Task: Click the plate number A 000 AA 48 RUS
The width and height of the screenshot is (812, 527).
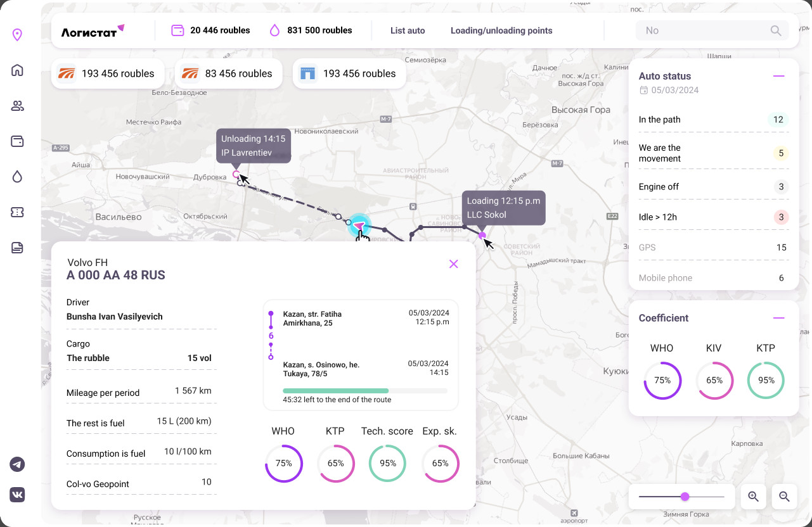Action: [116, 276]
